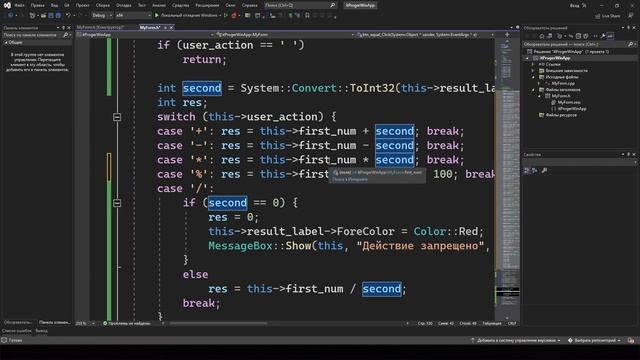Expand the Внешние зависимости node

coord(533,71)
